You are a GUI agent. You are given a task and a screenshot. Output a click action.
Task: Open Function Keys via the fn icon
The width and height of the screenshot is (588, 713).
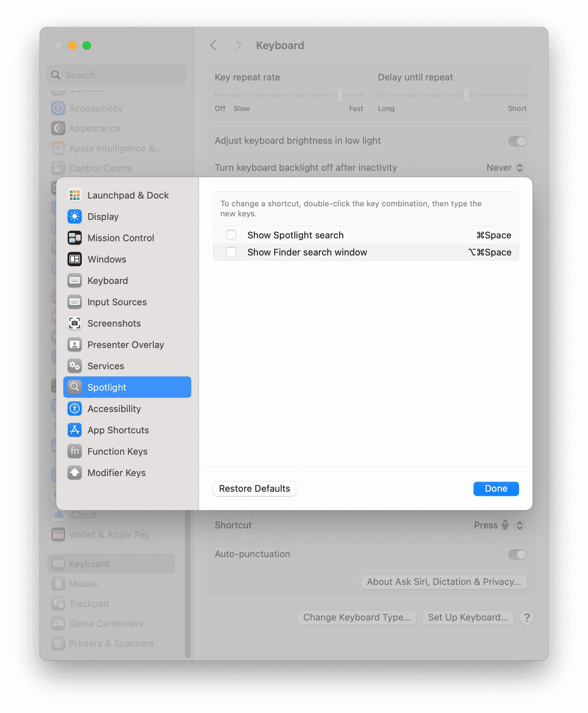(75, 451)
